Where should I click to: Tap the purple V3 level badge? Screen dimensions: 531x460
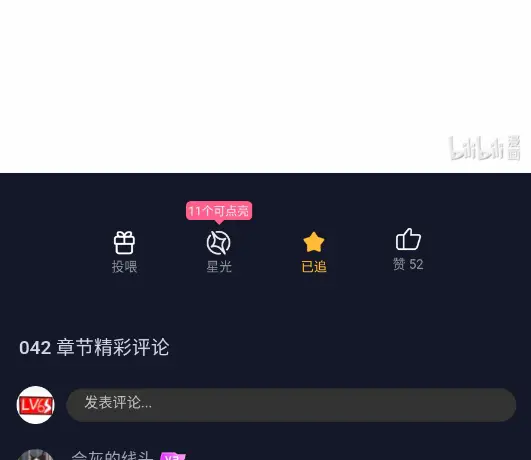(173, 456)
